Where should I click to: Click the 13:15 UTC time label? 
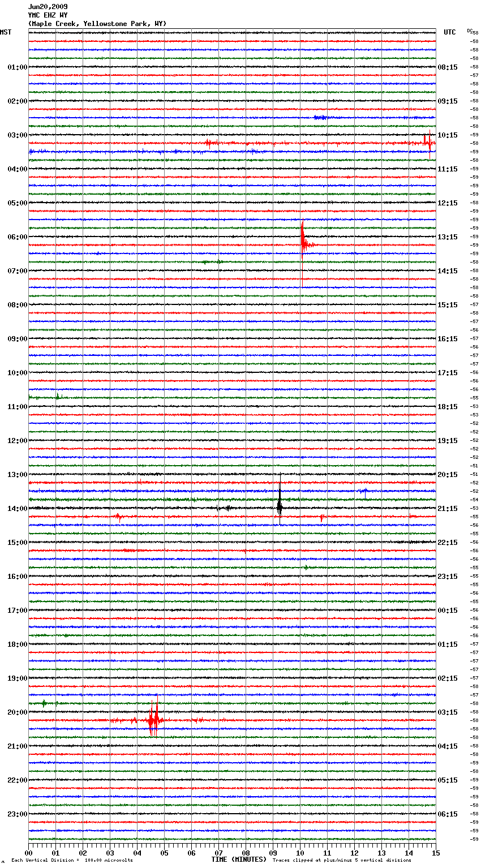coord(448,237)
